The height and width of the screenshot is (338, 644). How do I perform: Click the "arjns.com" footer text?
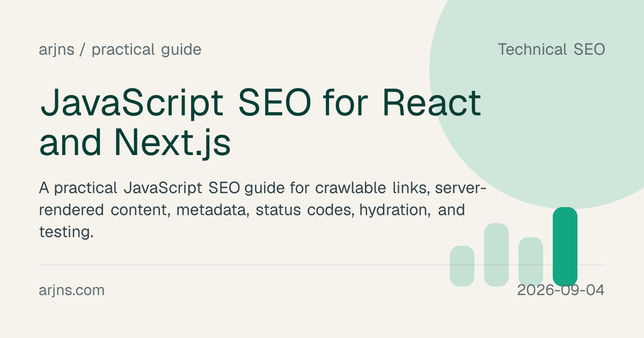72,291
